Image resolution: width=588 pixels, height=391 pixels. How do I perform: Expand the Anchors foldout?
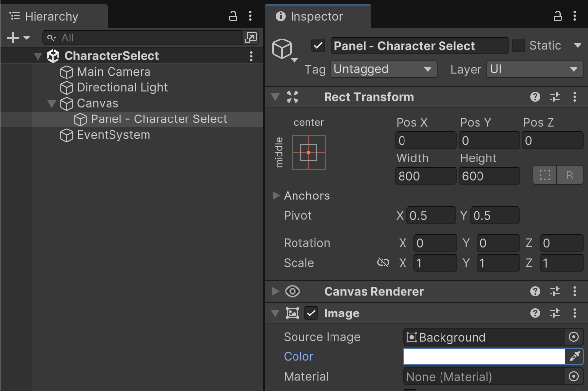(x=276, y=196)
